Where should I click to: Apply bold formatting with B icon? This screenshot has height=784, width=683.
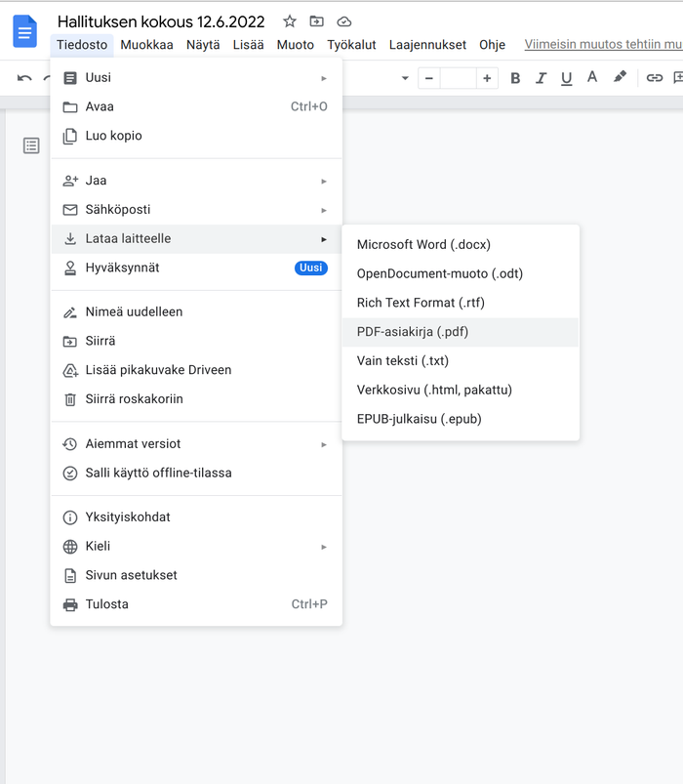click(x=515, y=78)
